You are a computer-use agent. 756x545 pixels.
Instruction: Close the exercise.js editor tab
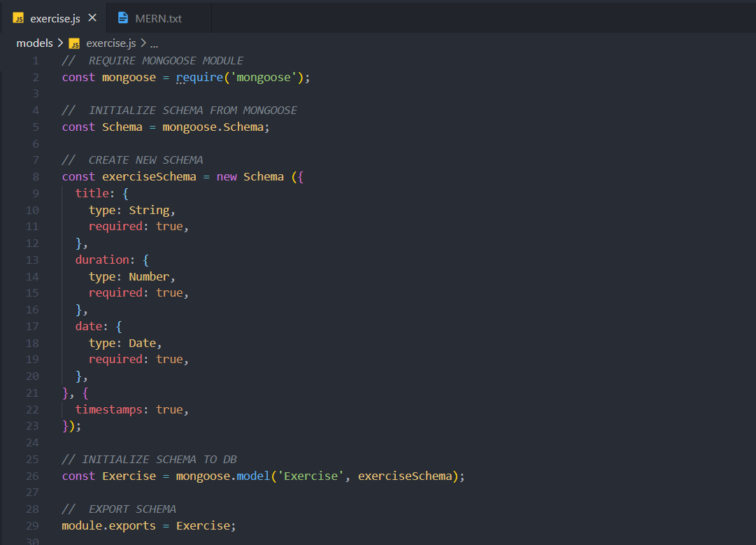click(x=92, y=17)
